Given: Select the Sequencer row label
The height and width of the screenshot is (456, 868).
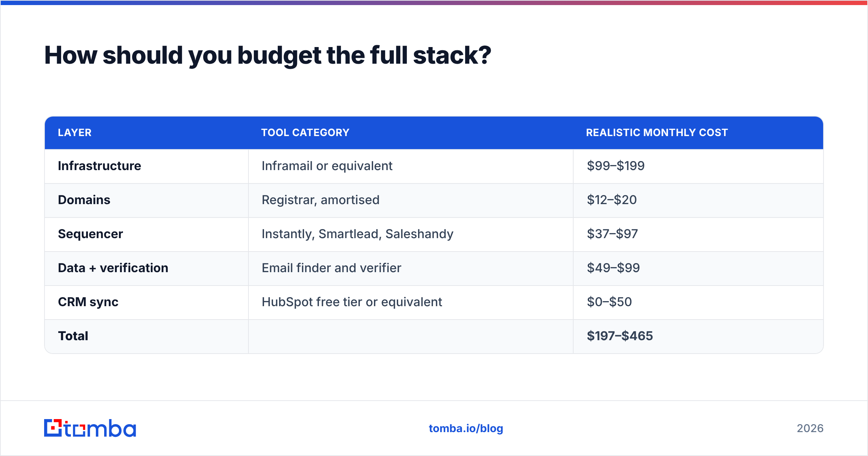Looking at the screenshot, I should click(x=90, y=234).
